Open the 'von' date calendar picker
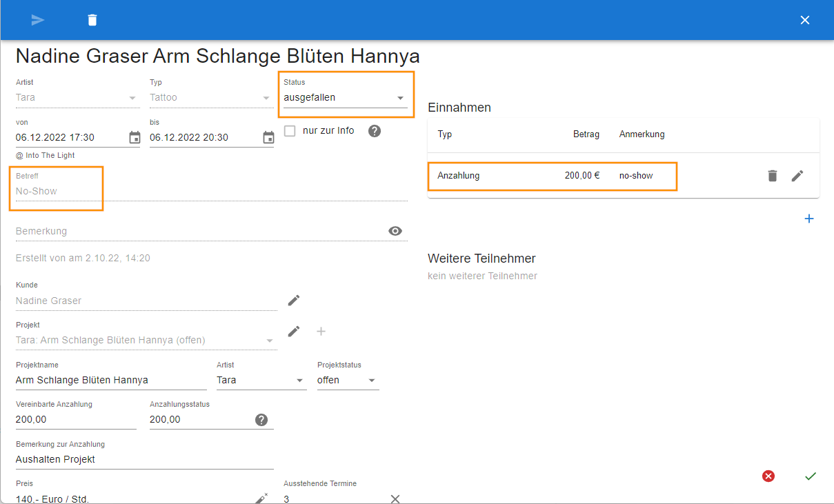The width and height of the screenshot is (834, 504). tap(135, 138)
